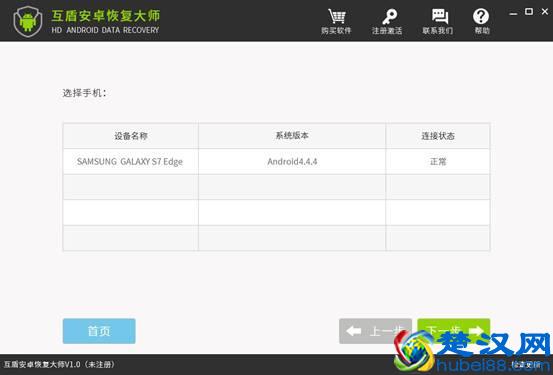Click the Android4.4.4 version cell

coord(292,162)
